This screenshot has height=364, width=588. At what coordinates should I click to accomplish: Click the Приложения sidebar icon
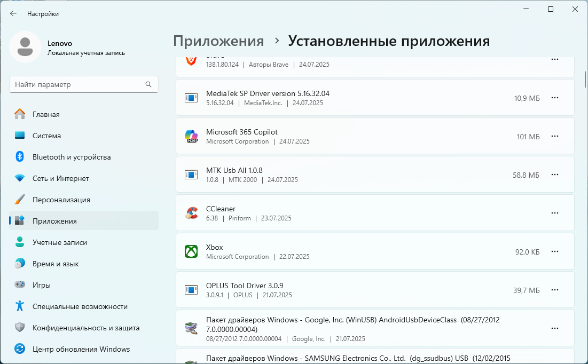pyautogui.click(x=20, y=220)
